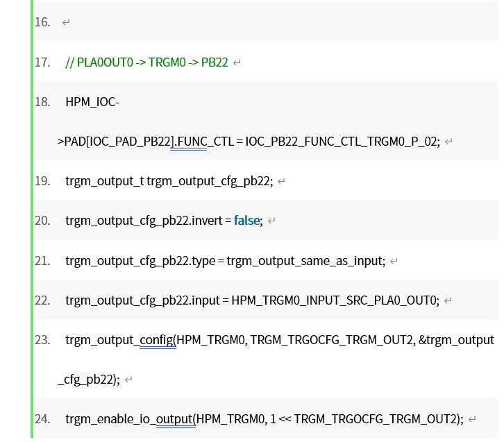The height and width of the screenshot is (442, 504).
Task: Click the blue keyword false
Action: click(247, 221)
